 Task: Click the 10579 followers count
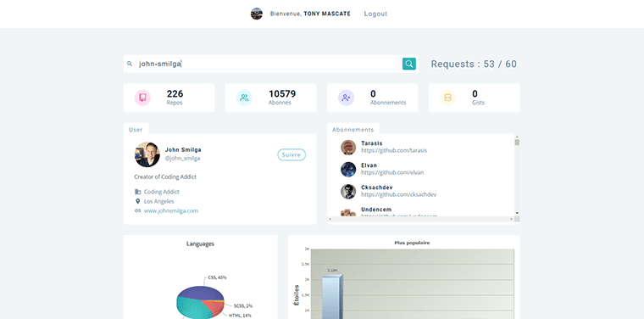[x=282, y=93]
